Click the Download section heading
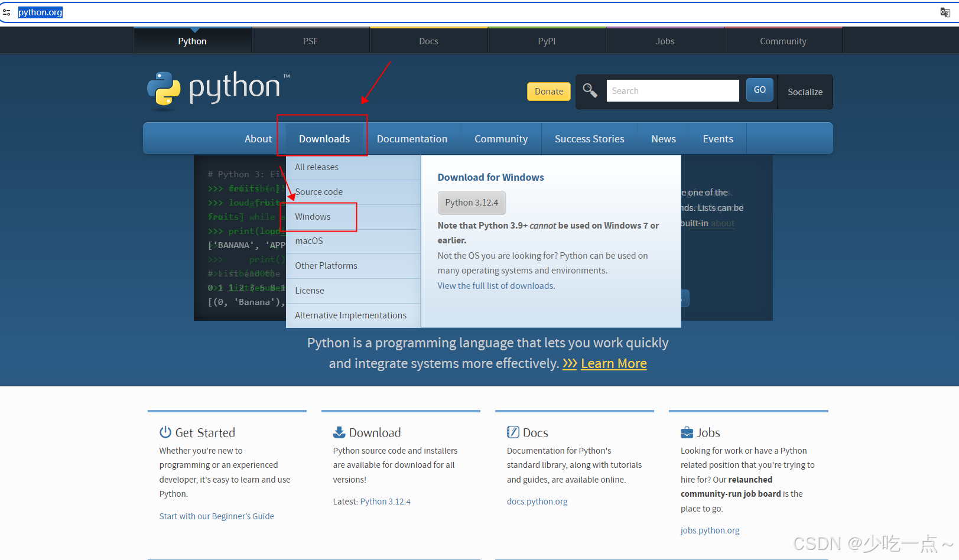Screen dimensions: 959x560 click(x=375, y=433)
